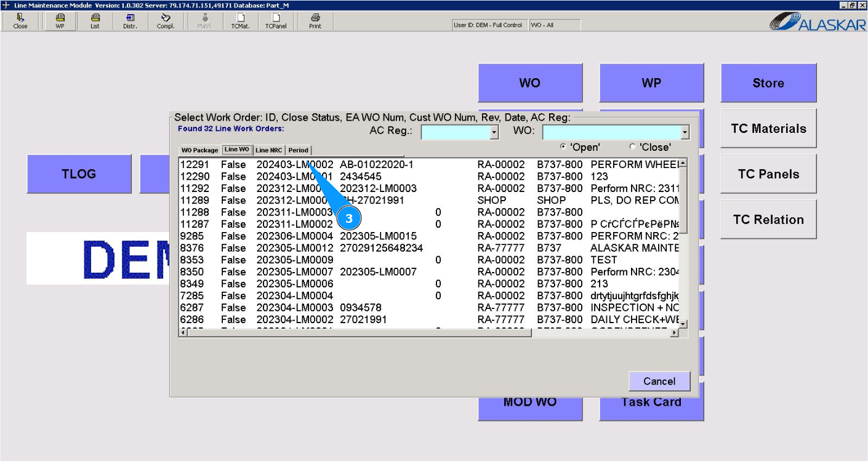Switch to the Line WO tab
Screen dimensions: 868x461
coord(237,150)
